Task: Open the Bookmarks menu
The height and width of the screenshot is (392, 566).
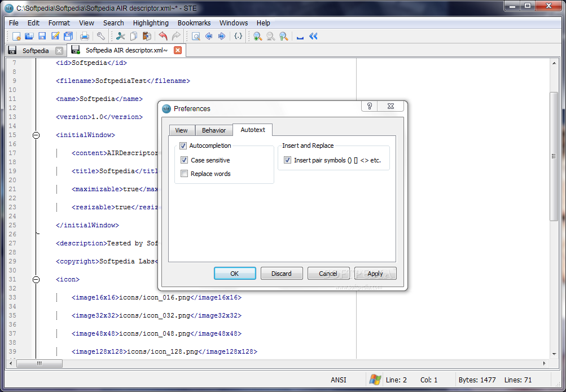Action: pyautogui.click(x=194, y=23)
